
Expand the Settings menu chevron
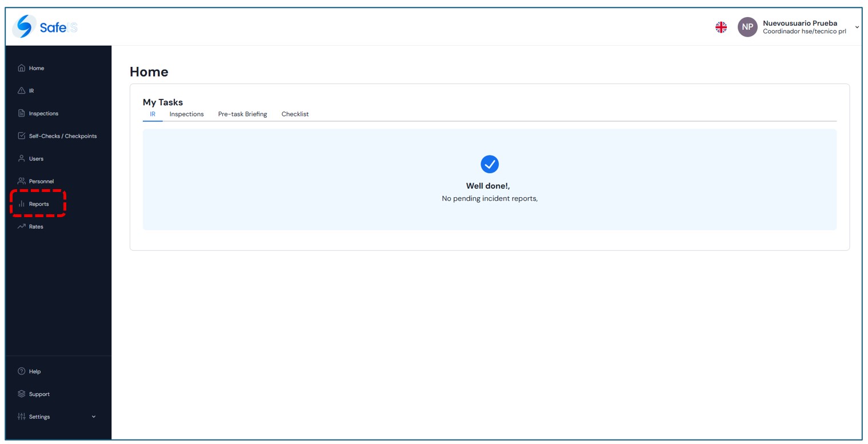coord(94,417)
